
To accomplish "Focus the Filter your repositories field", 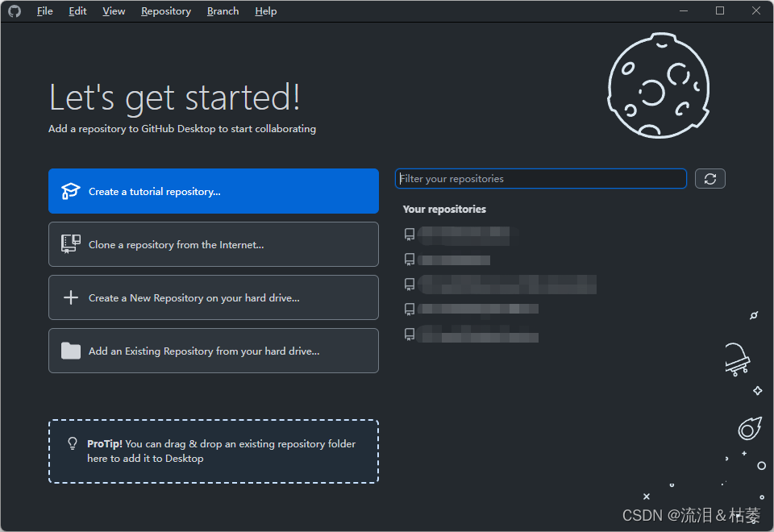I will point(540,179).
